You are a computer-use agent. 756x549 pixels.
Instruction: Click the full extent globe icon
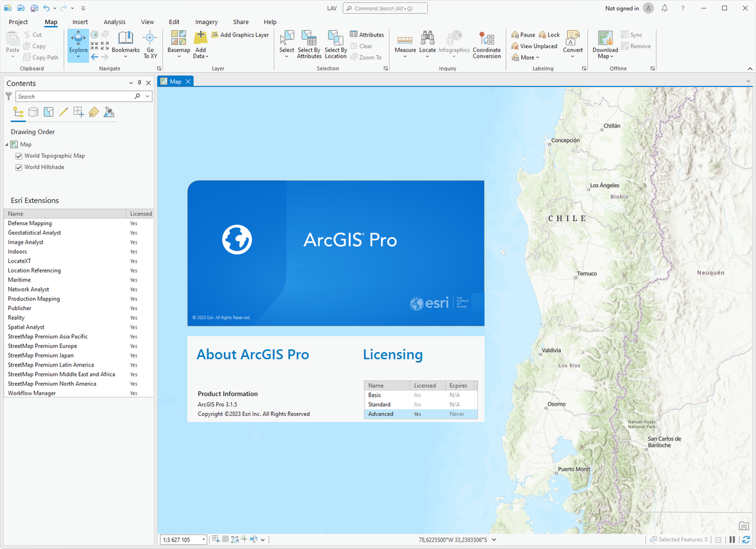(x=95, y=35)
